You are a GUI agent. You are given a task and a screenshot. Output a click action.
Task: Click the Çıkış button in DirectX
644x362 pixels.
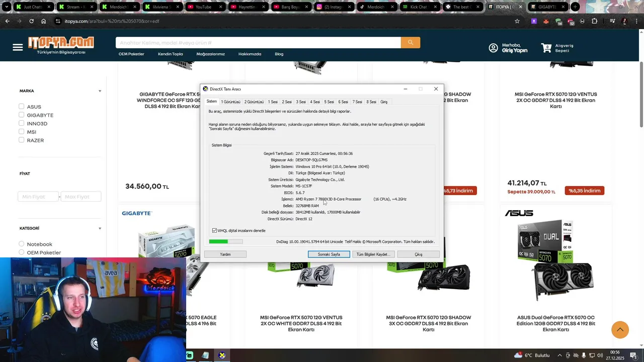click(x=419, y=254)
